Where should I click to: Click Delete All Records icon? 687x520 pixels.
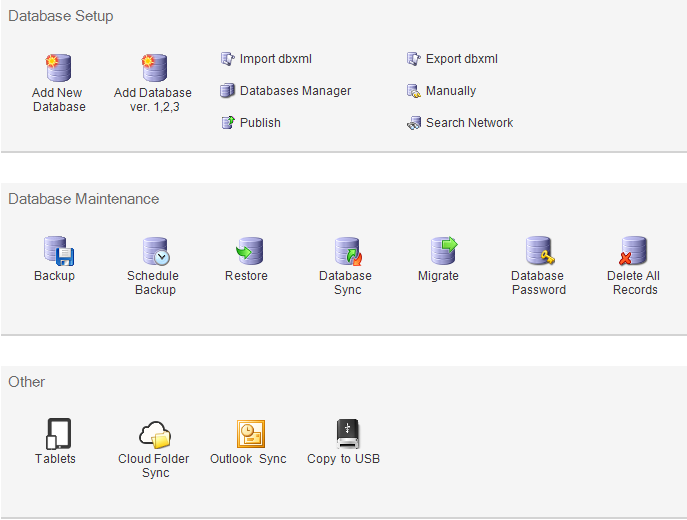[x=633, y=251]
